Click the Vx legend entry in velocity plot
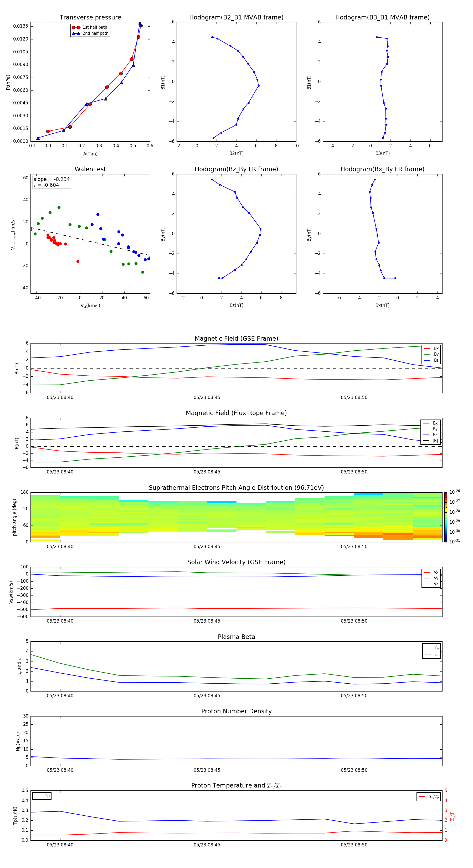This screenshot has width=473, height=868. [x=431, y=572]
